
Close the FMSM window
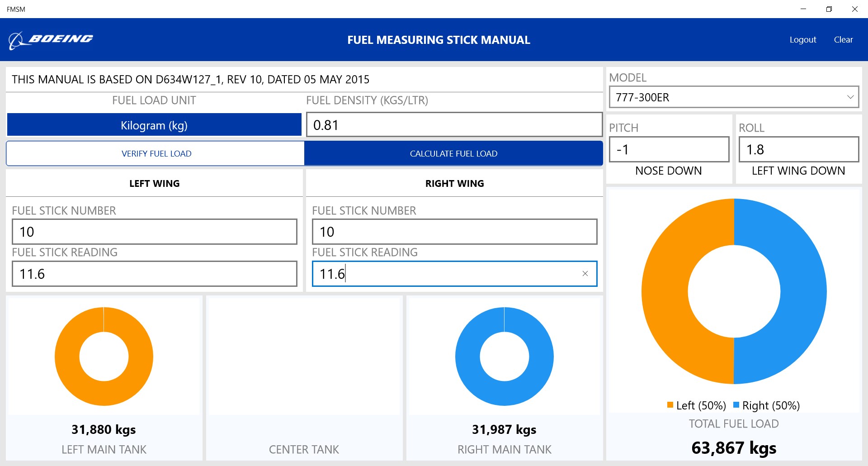tap(855, 9)
